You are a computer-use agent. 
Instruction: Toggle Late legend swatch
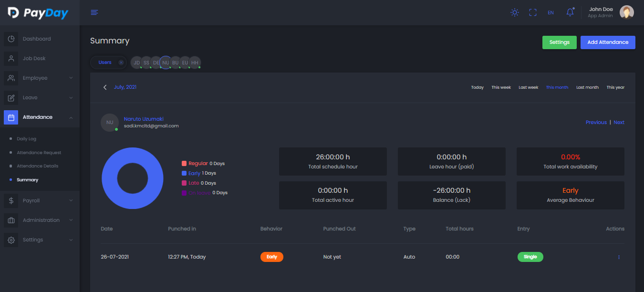184,183
